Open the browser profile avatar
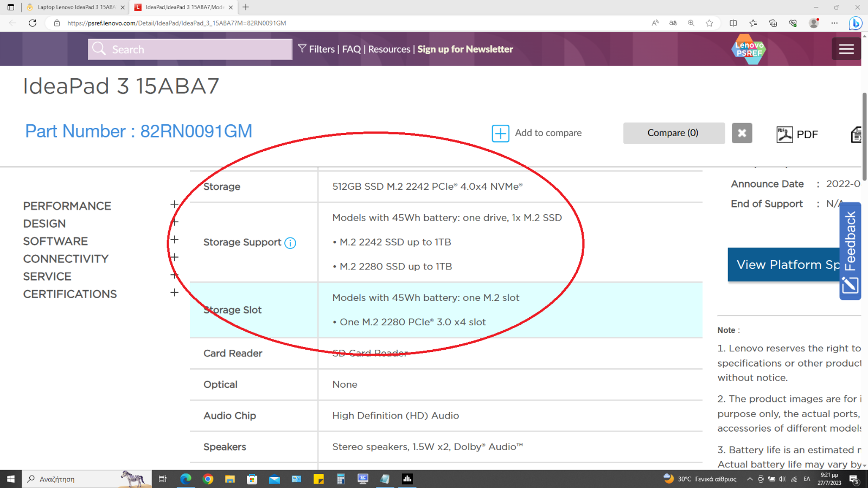868x488 pixels. pos(814,23)
